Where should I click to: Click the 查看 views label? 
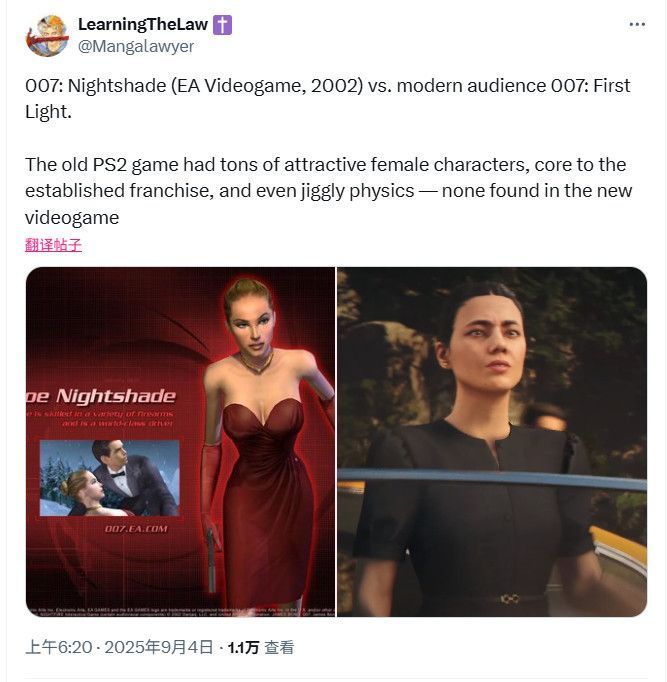point(279,647)
